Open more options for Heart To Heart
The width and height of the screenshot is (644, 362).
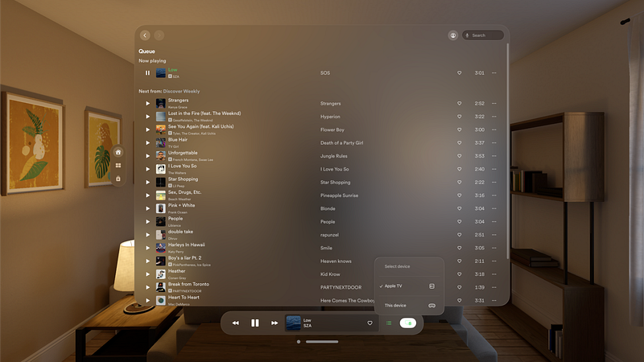point(494,300)
